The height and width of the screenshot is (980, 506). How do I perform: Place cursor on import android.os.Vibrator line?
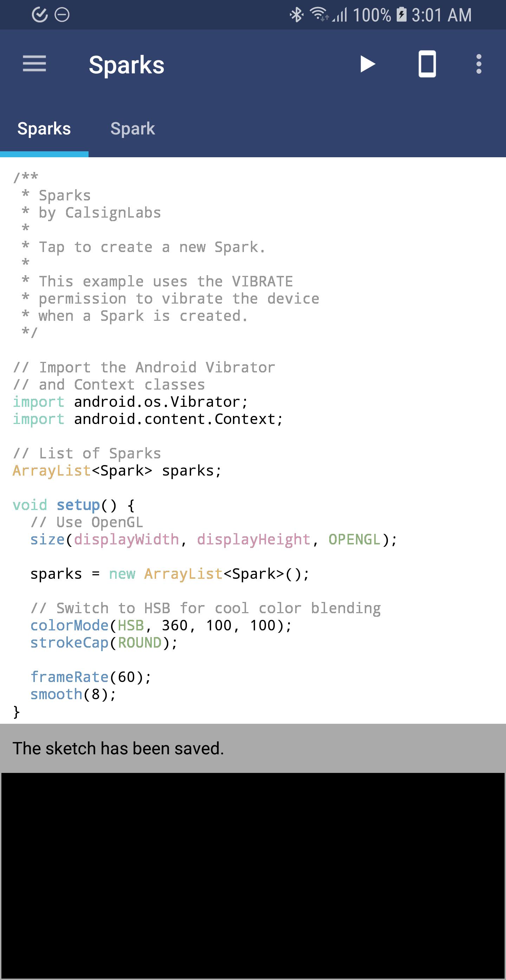coord(130,402)
